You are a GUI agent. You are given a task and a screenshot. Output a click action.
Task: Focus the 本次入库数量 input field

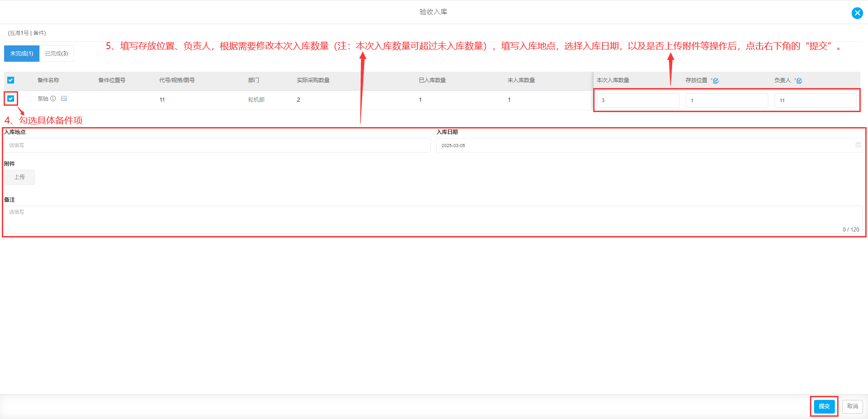click(638, 100)
